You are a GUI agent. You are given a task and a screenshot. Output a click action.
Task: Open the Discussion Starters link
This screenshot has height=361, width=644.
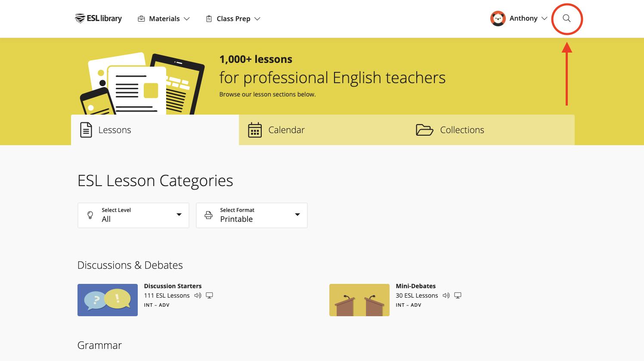173,286
